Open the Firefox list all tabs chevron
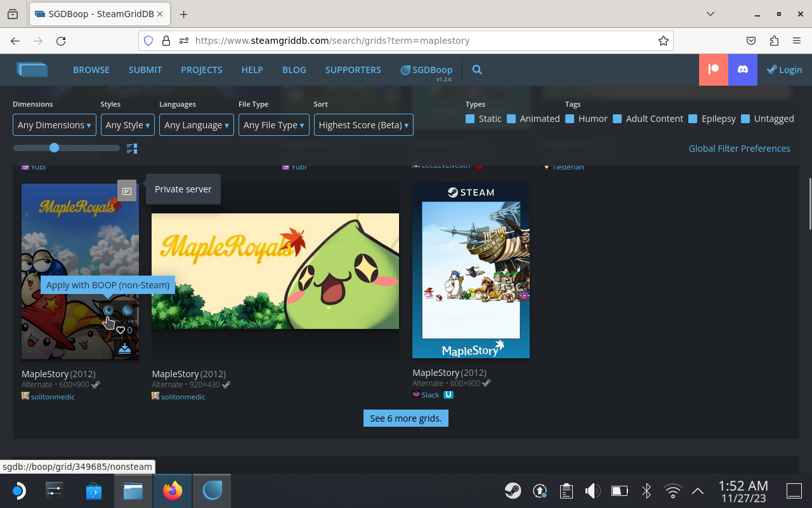 [710, 14]
